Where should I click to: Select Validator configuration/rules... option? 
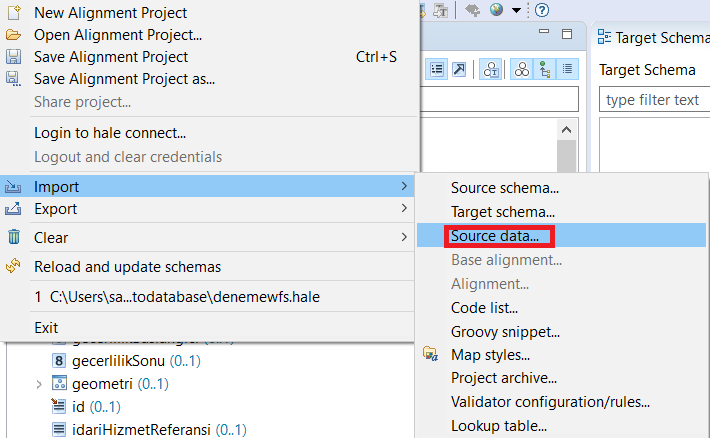[550, 402]
